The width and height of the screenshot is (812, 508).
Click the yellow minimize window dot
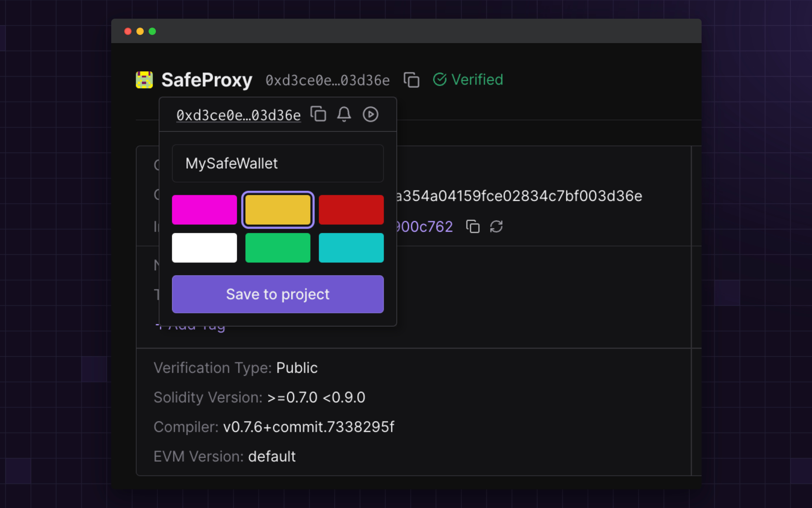coord(140,31)
